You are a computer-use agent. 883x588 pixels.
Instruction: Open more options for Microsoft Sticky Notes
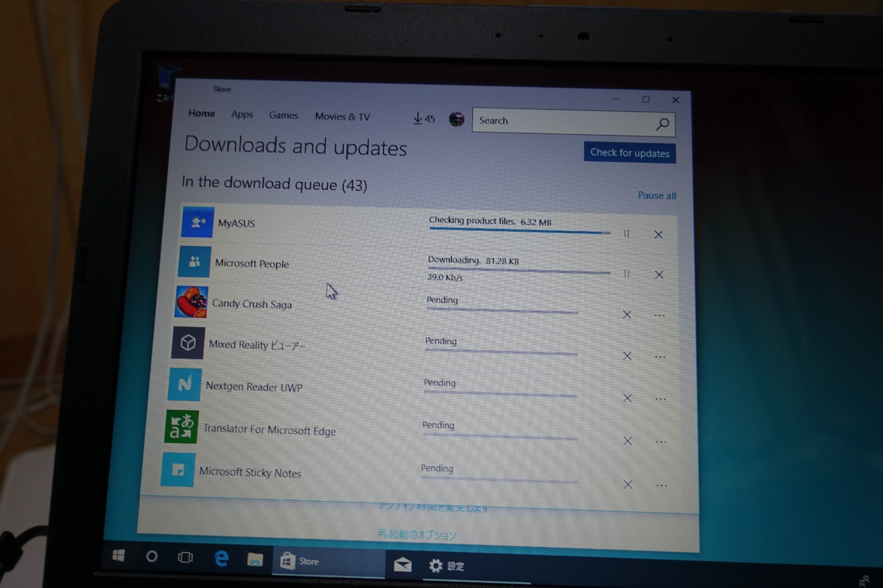pos(662,485)
